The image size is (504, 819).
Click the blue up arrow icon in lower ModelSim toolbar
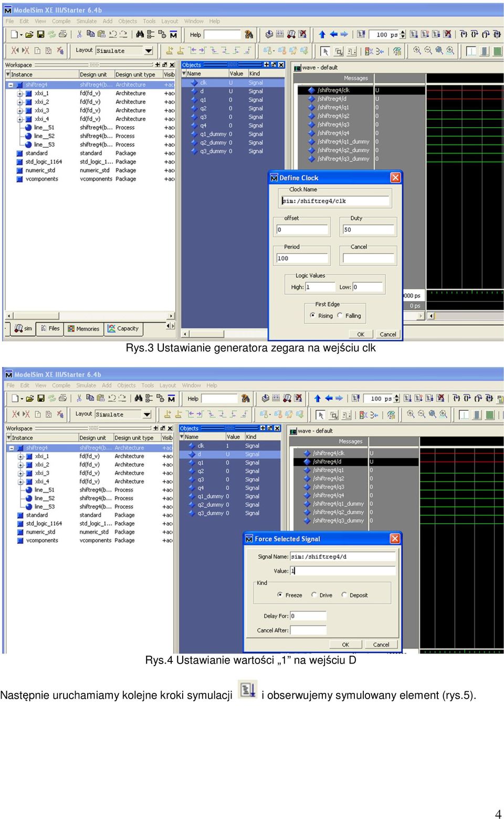317,399
